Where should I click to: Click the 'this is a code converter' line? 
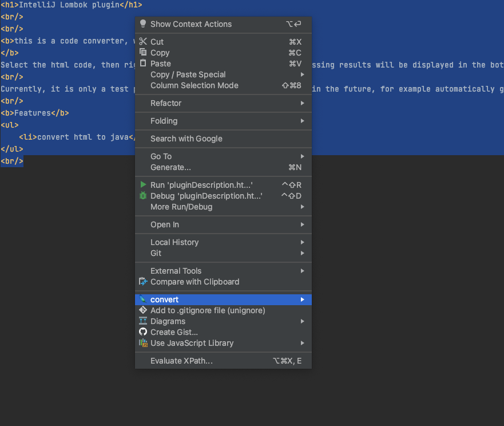68,41
